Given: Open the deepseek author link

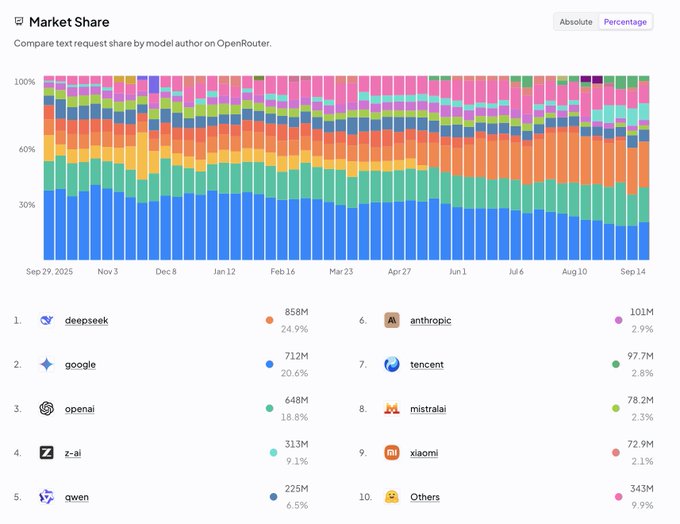Looking at the screenshot, I should (86, 321).
